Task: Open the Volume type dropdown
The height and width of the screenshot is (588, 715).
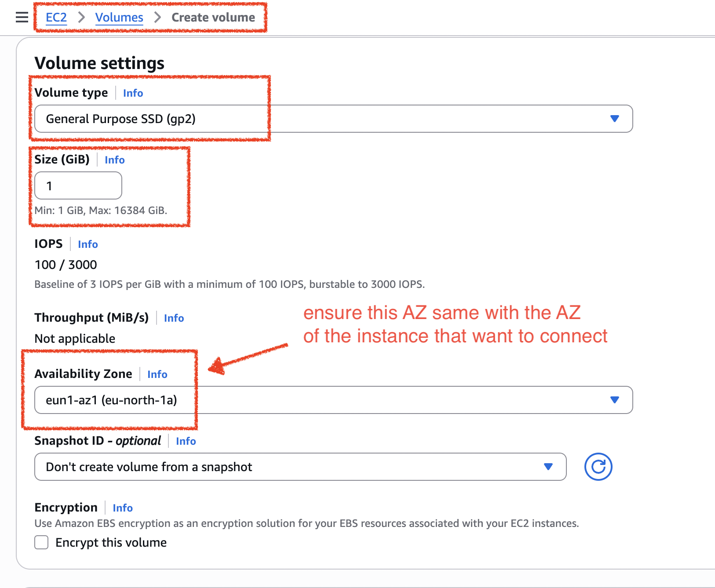Action: [x=615, y=119]
